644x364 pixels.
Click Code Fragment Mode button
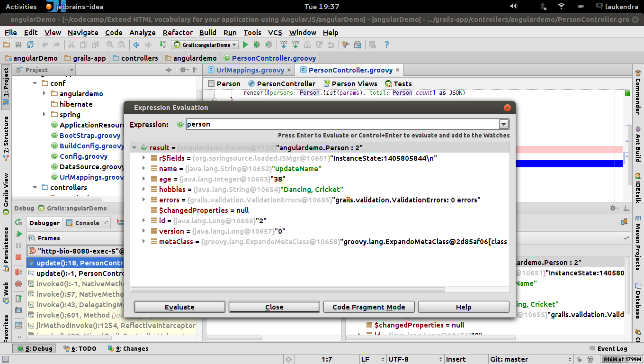pos(369,307)
